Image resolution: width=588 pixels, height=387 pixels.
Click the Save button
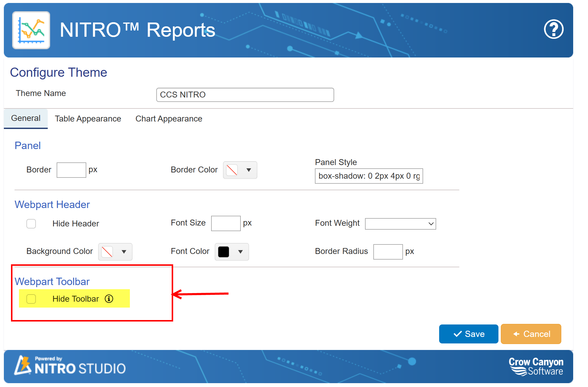click(x=469, y=334)
